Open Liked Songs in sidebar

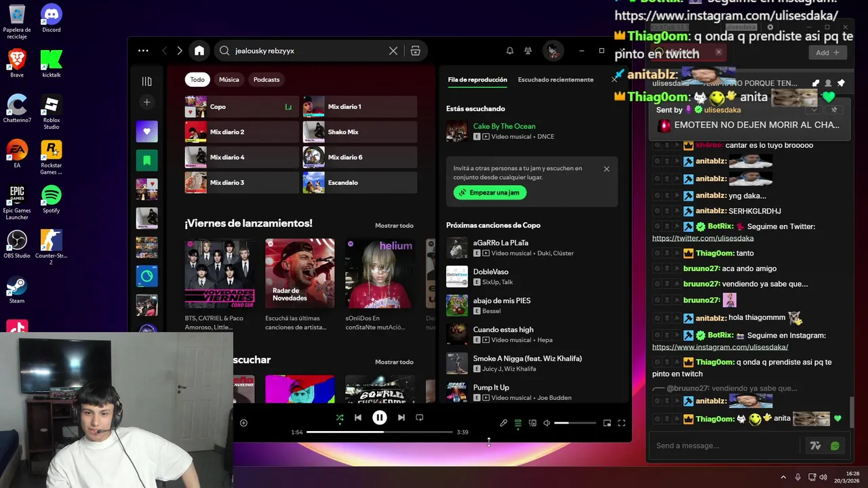click(x=146, y=131)
